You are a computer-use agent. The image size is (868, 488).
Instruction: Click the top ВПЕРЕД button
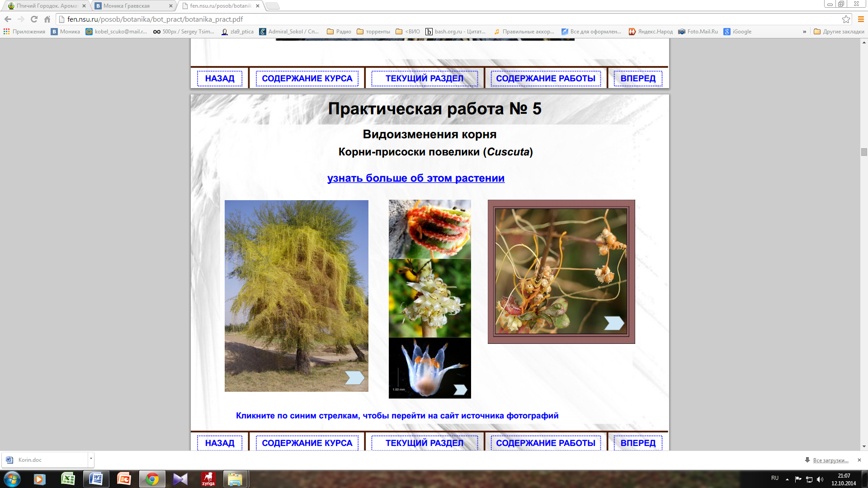coord(638,78)
